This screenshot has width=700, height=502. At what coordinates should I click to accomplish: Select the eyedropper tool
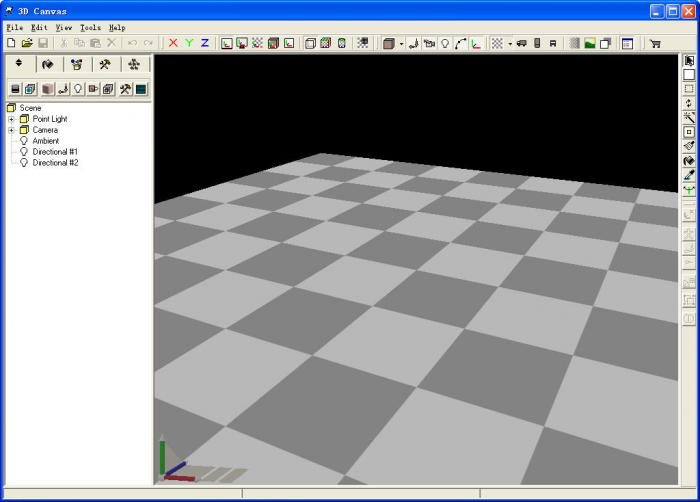[x=689, y=176]
